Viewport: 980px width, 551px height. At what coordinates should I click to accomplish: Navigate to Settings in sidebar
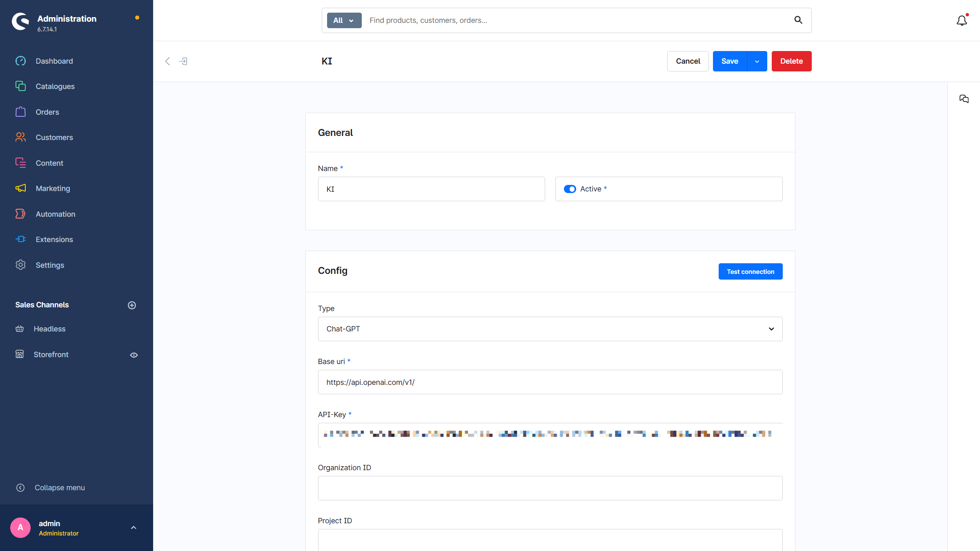coord(50,265)
